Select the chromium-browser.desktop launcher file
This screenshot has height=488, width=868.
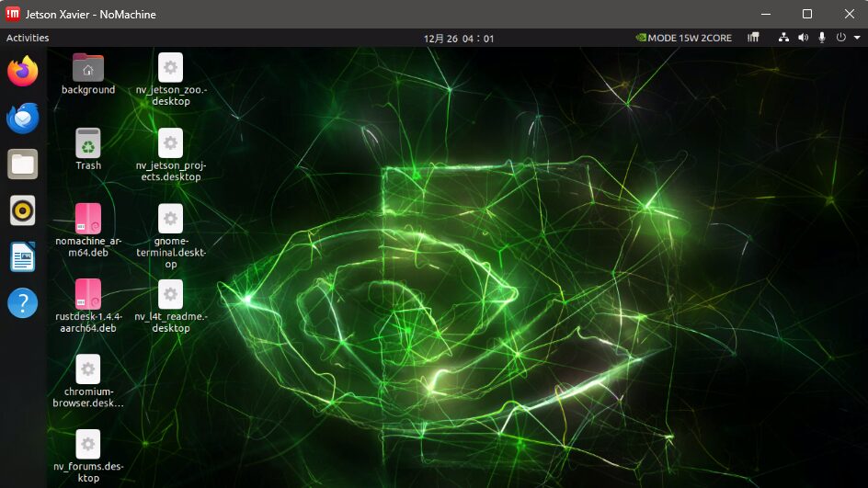click(x=88, y=369)
